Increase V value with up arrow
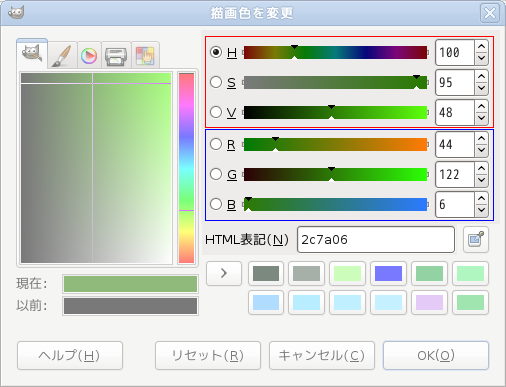Image resolution: width=506 pixels, height=387 pixels. (x=481, y=106)
